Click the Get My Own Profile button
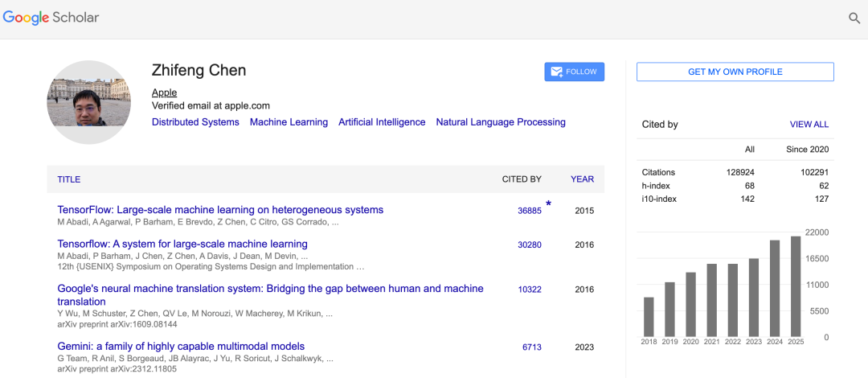 click(735, 72)
